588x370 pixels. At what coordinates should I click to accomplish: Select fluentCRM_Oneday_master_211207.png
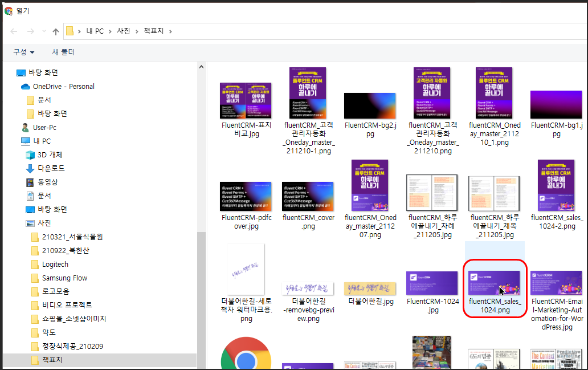tap(370, 200)
